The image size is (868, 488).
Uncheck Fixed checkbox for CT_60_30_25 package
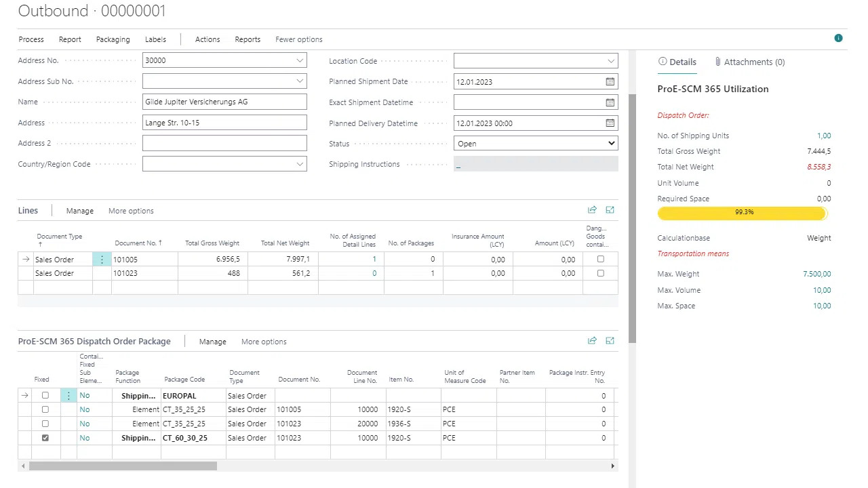click(45, 438)
